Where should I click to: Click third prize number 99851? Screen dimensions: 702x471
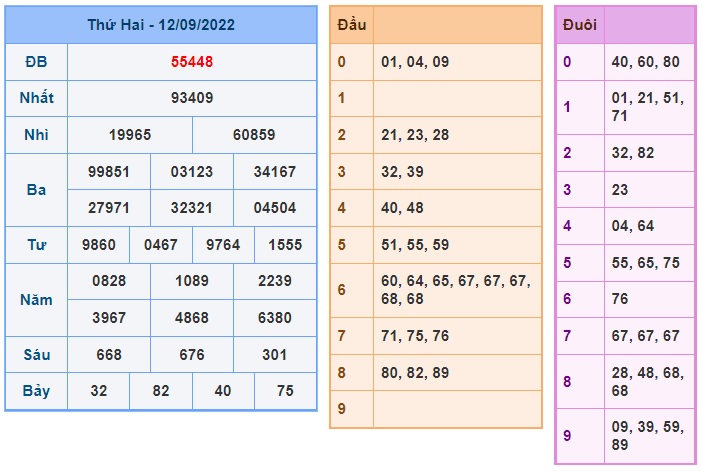point(109,172)
